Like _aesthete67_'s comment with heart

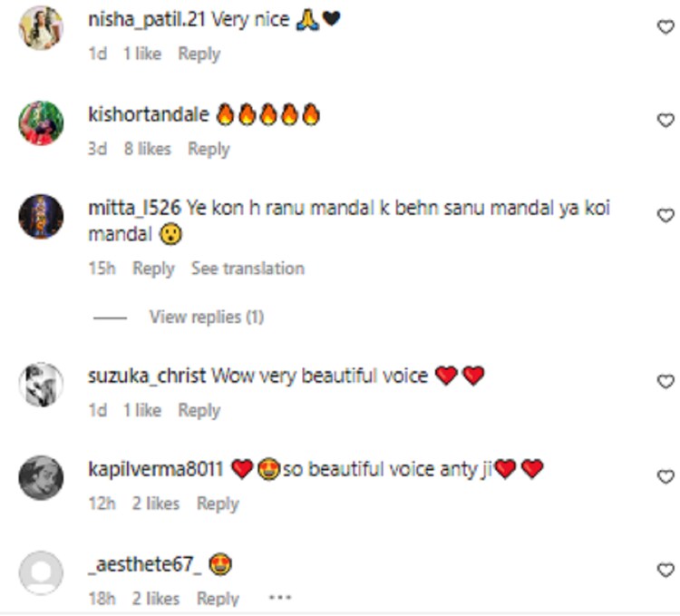click(665, 570)
